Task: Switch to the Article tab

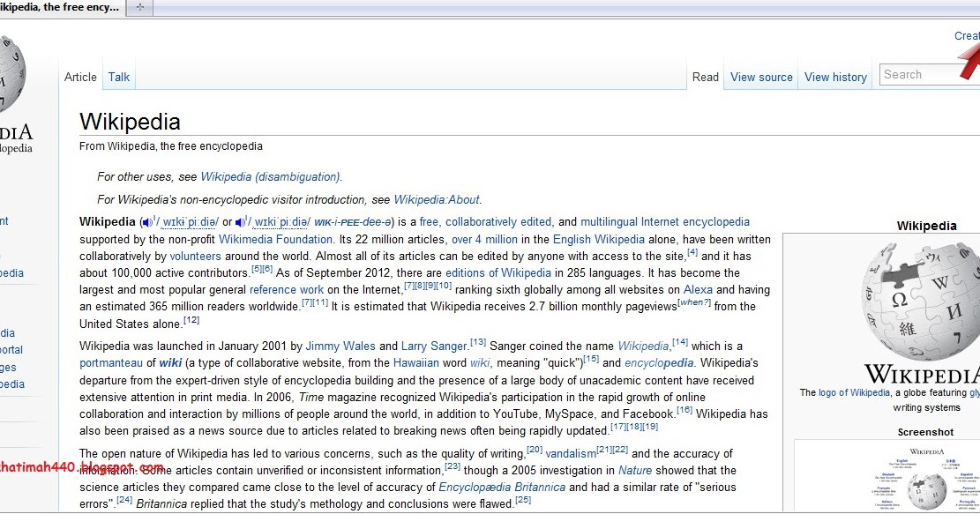Action: pyautogui.click(x=80, y=78)
